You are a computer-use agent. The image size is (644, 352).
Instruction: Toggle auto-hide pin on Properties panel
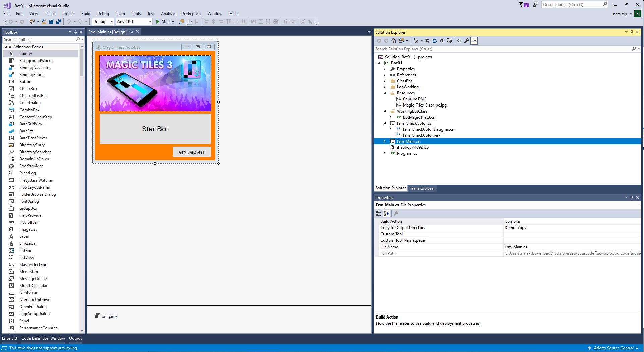[x=632, y=197]
